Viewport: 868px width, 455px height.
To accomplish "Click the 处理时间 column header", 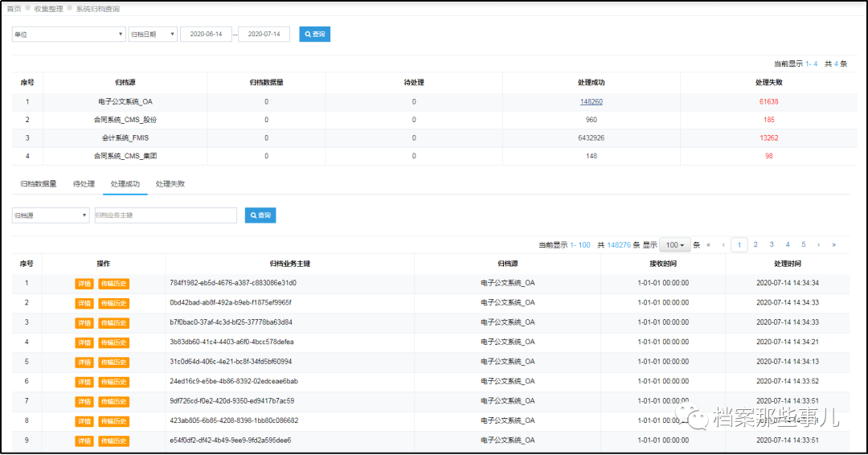I will point(787,264).
